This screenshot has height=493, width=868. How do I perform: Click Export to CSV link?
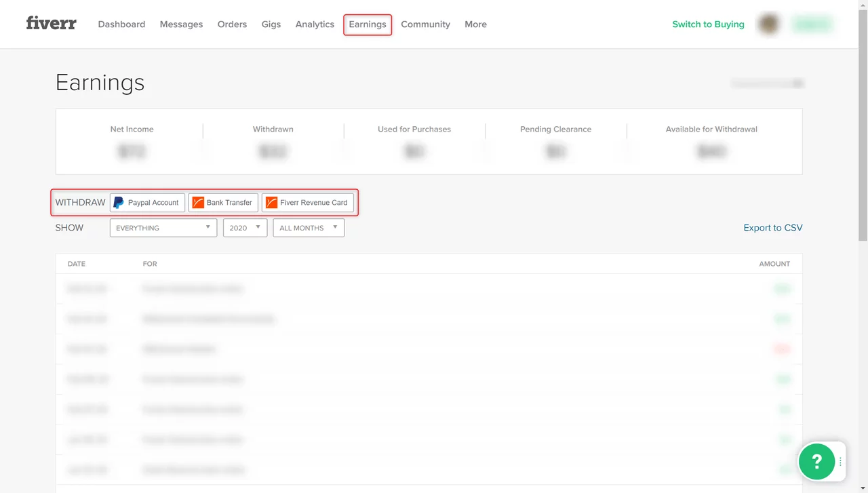[x=772, y=228]
